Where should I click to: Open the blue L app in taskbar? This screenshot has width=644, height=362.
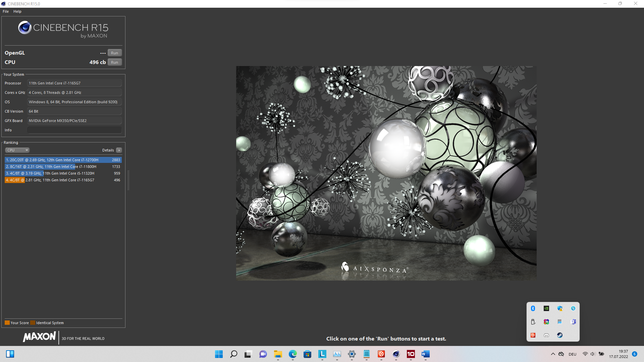point(322,354)
